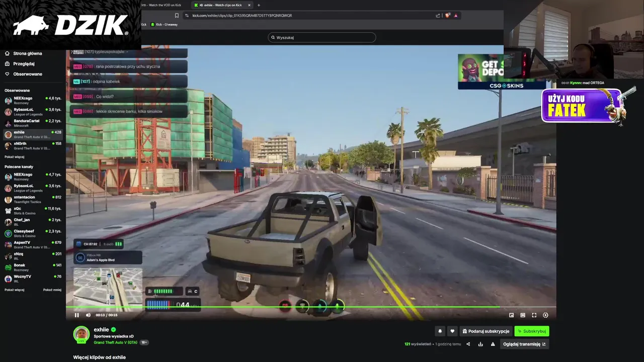
Task: Enable theater mode on the player
Action: [523, 315]
